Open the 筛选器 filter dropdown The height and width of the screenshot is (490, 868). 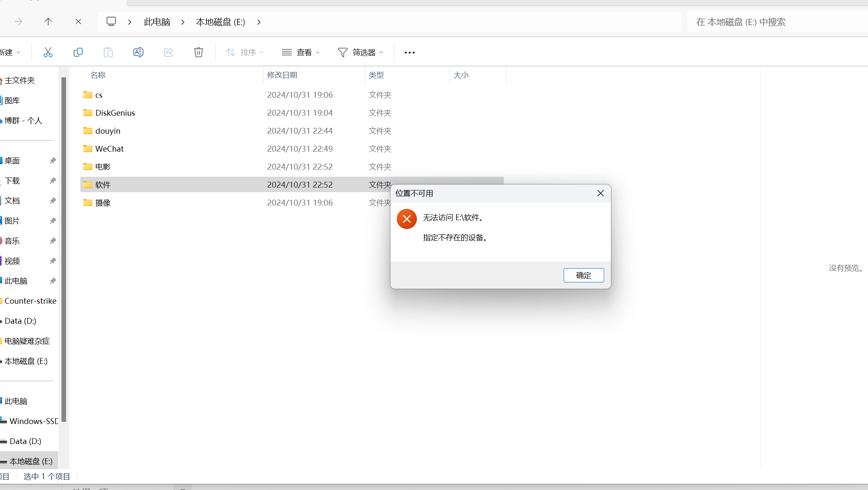360,53
